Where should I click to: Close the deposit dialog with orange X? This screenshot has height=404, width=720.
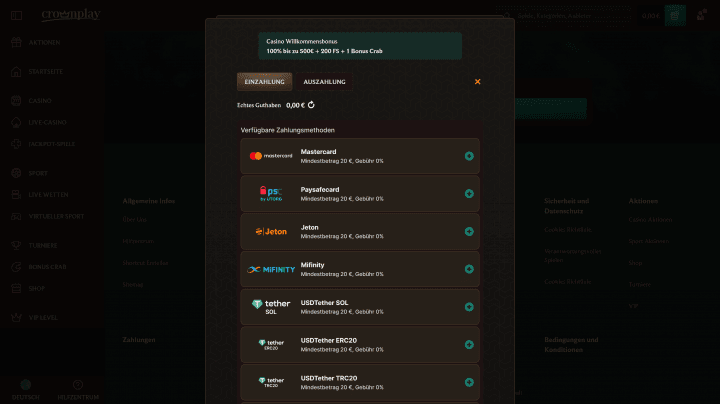[x=478, y=82]
